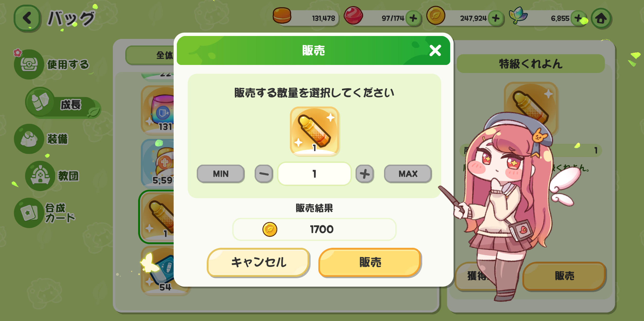Screen dimensions: 644x321
Task: Cancel the sale with キャンセル
Action: click(x=259, y=262)
